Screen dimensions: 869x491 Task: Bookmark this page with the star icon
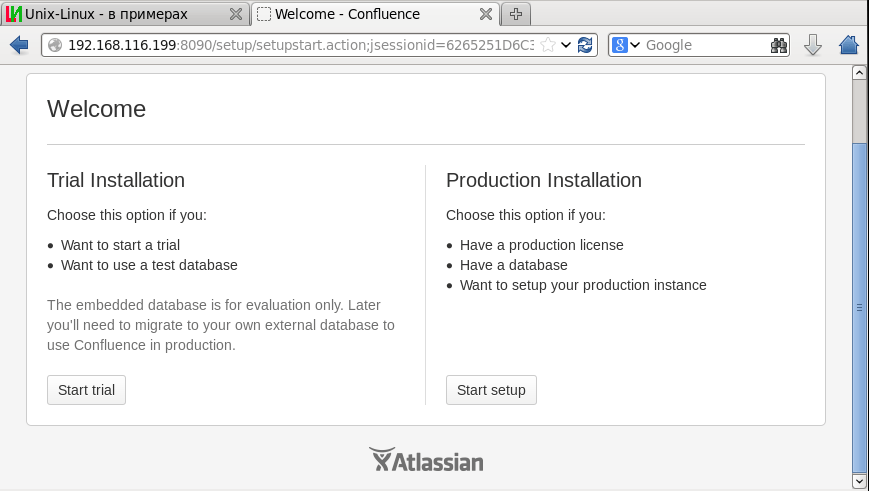pyautogui.click(x=548, y=45)
